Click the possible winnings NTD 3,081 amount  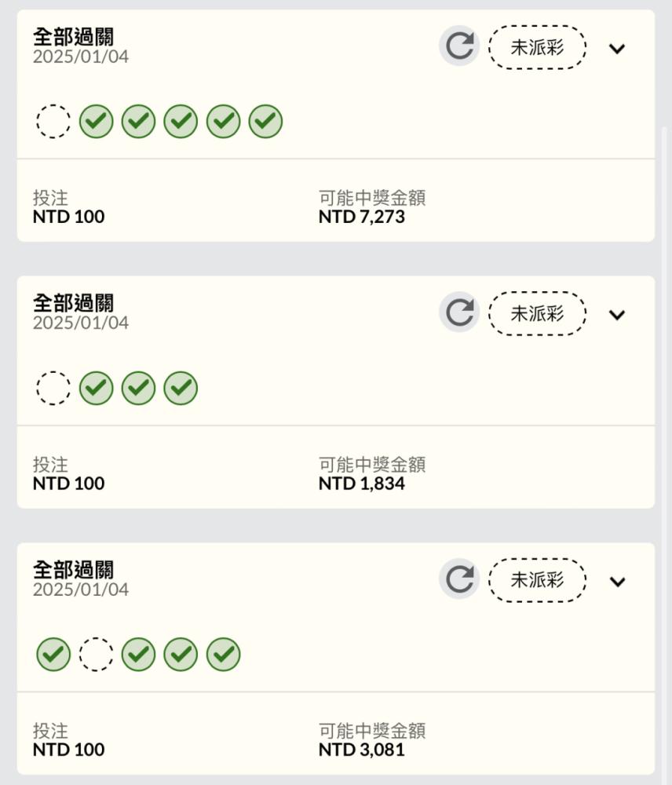(x=362, y=750)
